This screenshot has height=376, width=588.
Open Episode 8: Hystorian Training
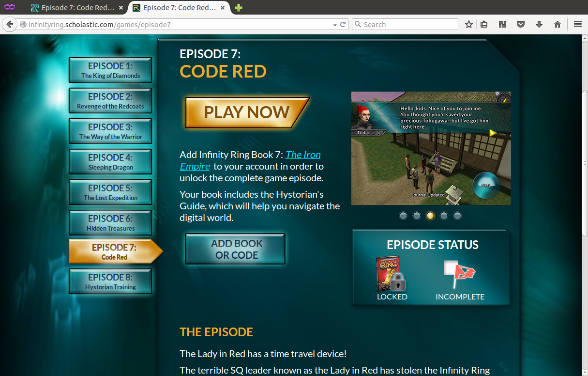click(x=110, y=282)
